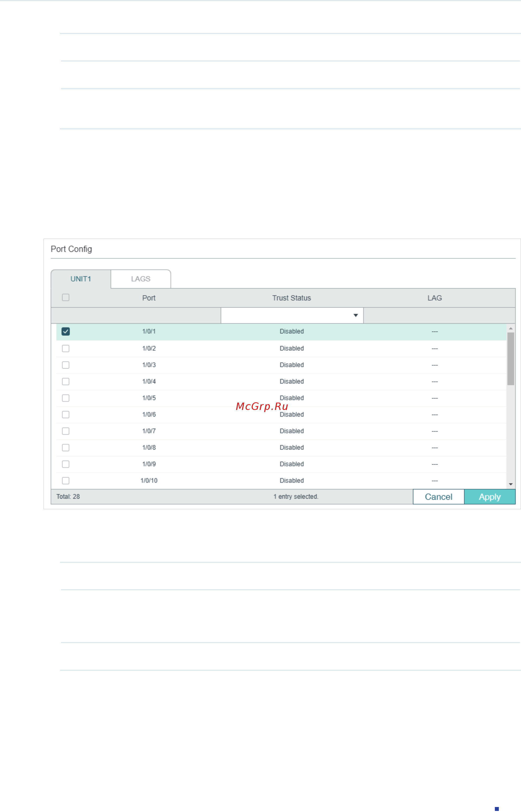Select the 1/0/8 port cell
The width and height of the screenshot is (521, 812).
pyautogui.click(x=149, y=448)
